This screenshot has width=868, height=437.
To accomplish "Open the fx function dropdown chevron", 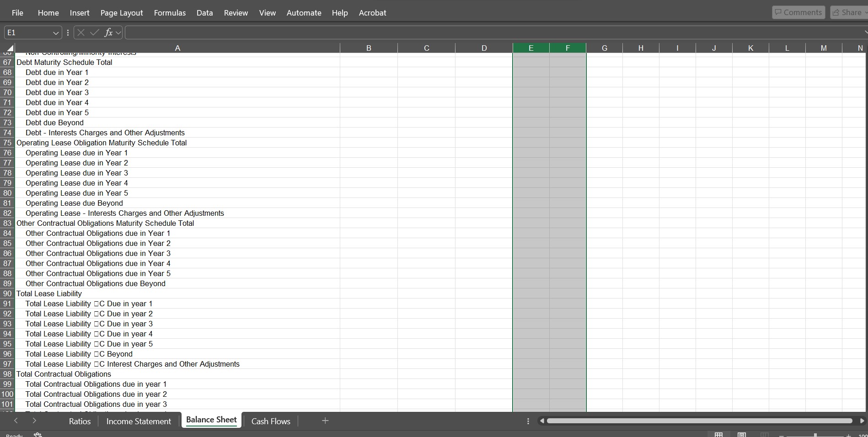I will (x=118, y=32).
